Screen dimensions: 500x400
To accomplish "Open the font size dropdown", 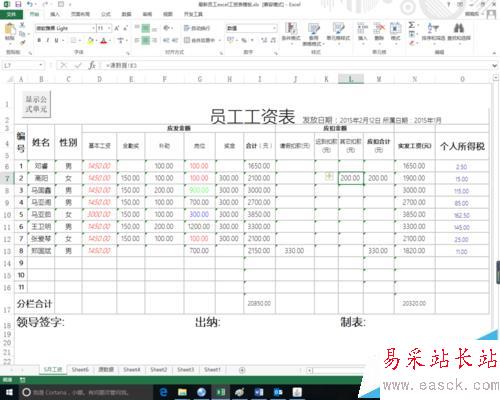I will [109, 28].
